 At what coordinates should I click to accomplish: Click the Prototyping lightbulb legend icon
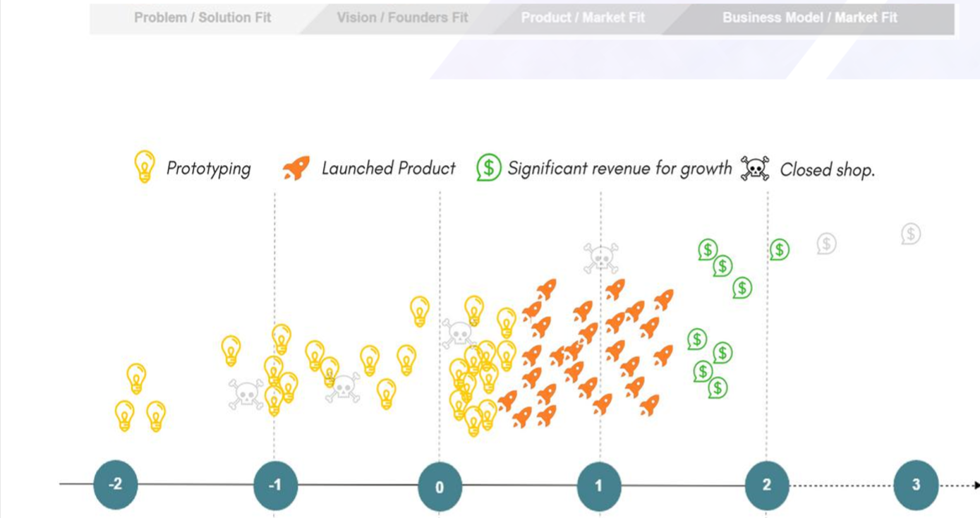tap(145, 167)
